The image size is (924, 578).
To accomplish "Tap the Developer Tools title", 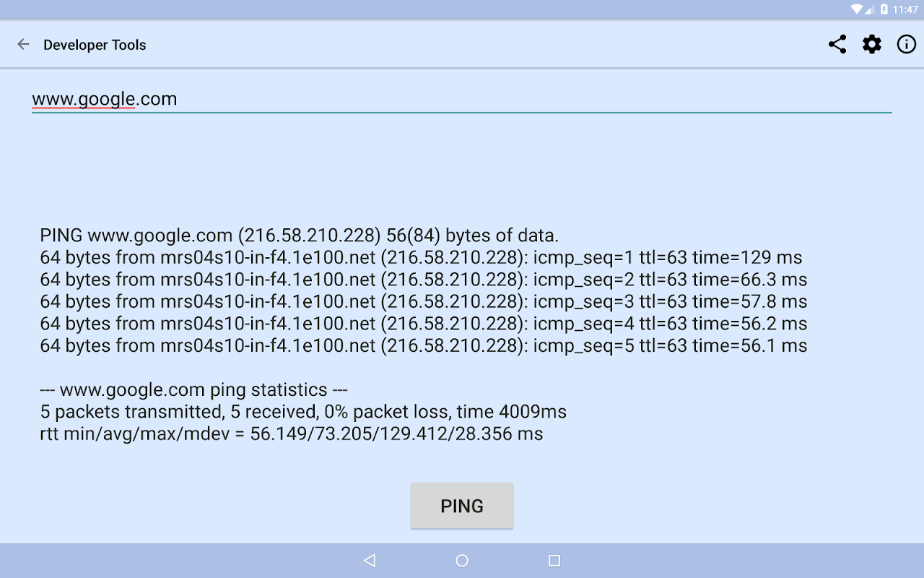I will [95, 45].
